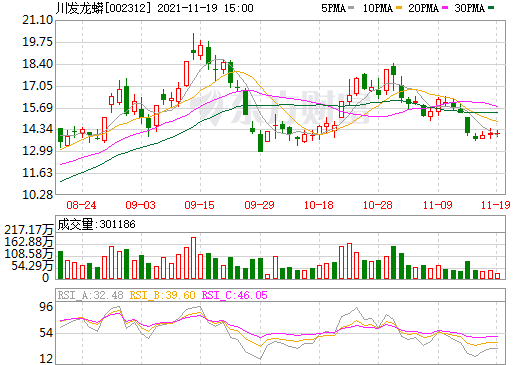
Task: Click the 21.10 price axis label
Action: (37, 20)
